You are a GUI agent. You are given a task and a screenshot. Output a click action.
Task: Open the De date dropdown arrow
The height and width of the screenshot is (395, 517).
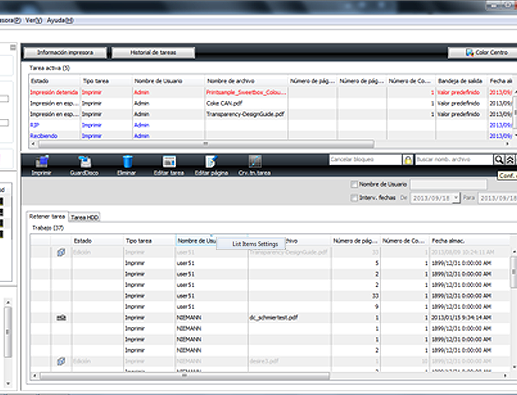pos(456,198)
